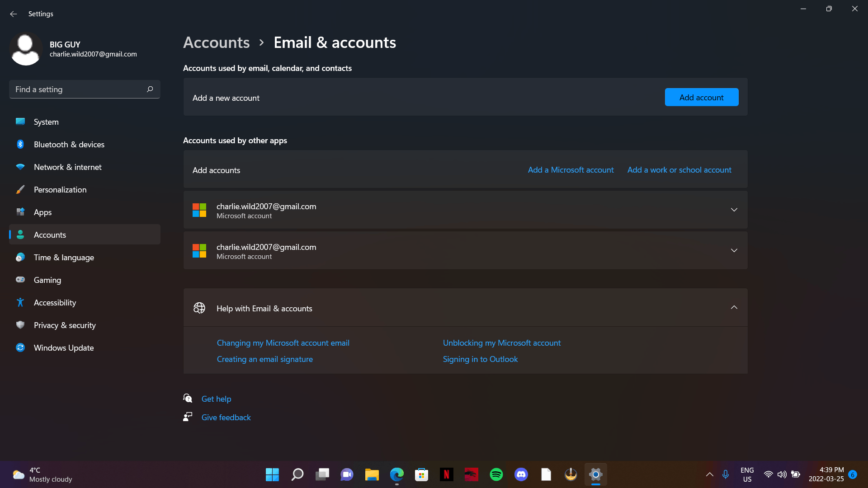The width and height of the screenshot is (868, 488).
Task: Open the weather widget on taskbar
Action: [x=42, y=474]
